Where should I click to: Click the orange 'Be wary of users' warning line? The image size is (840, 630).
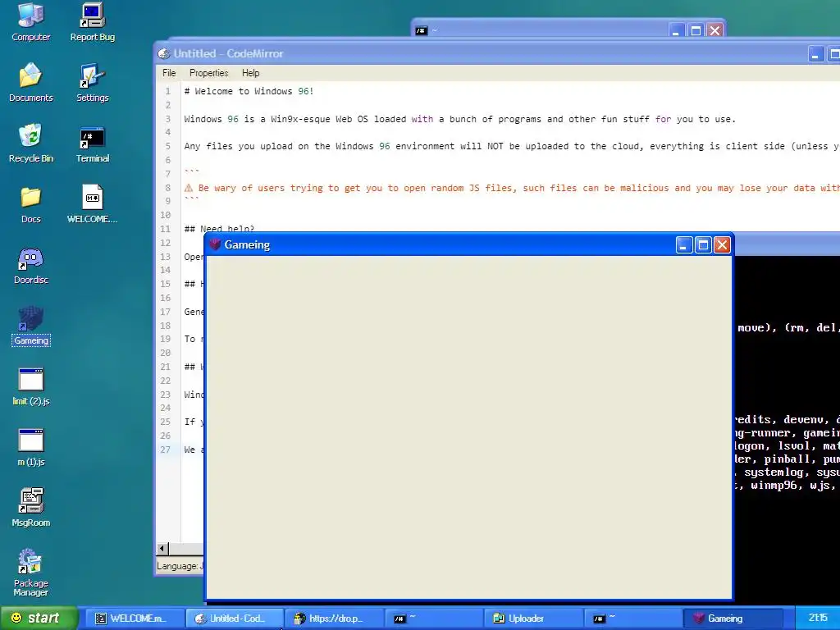pos(512,188)
